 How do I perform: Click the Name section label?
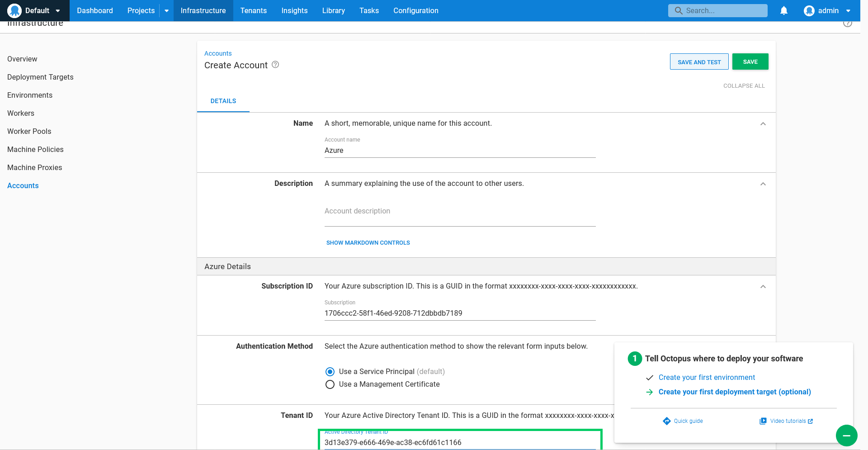[303, 123]
